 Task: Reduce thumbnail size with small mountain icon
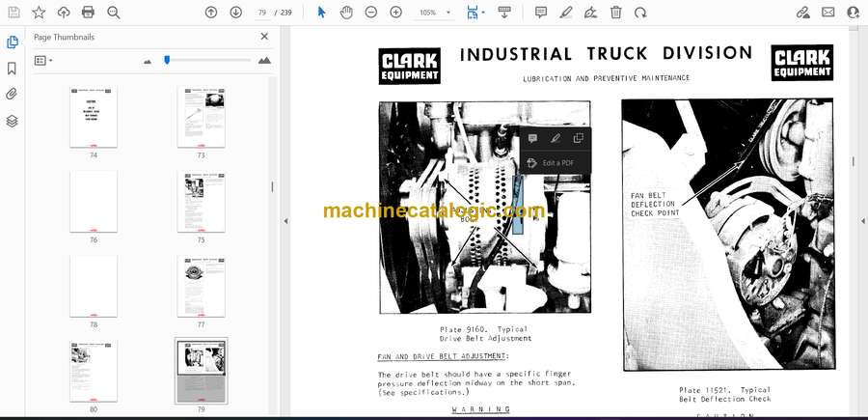point(148,61)
